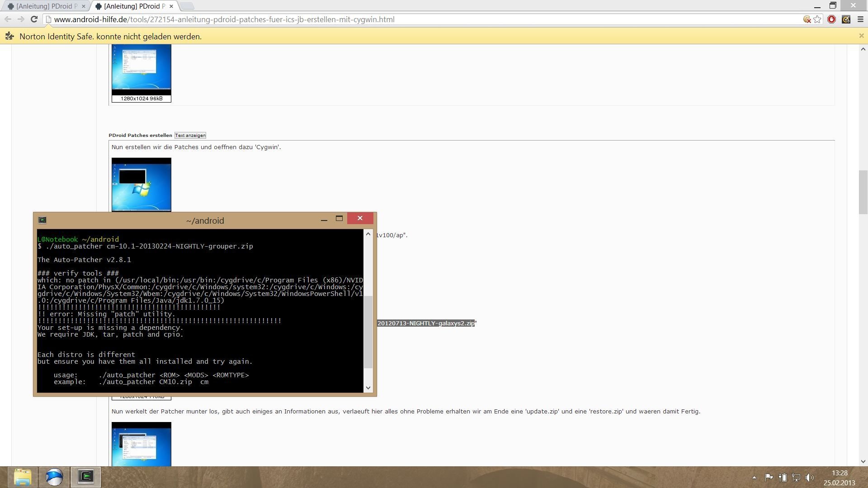This screenshot has width=868, height=488.
Task: Open the network tray icon
Action: point(796,477)
